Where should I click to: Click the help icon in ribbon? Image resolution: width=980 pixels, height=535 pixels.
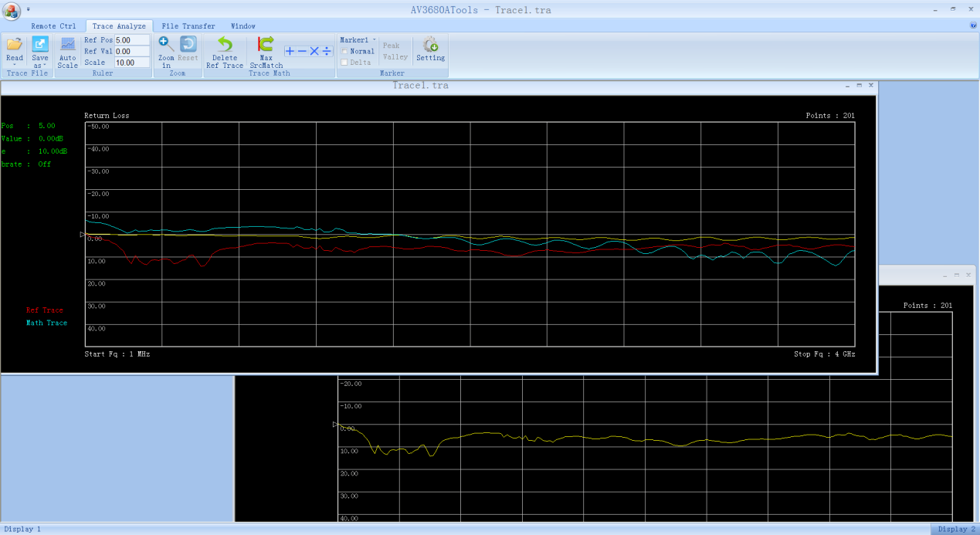click(973, 25)
